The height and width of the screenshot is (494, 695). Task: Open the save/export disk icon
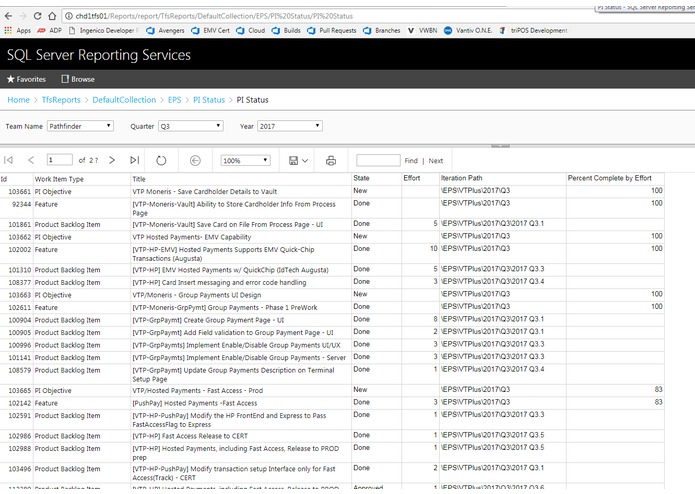tap(293, 160)
